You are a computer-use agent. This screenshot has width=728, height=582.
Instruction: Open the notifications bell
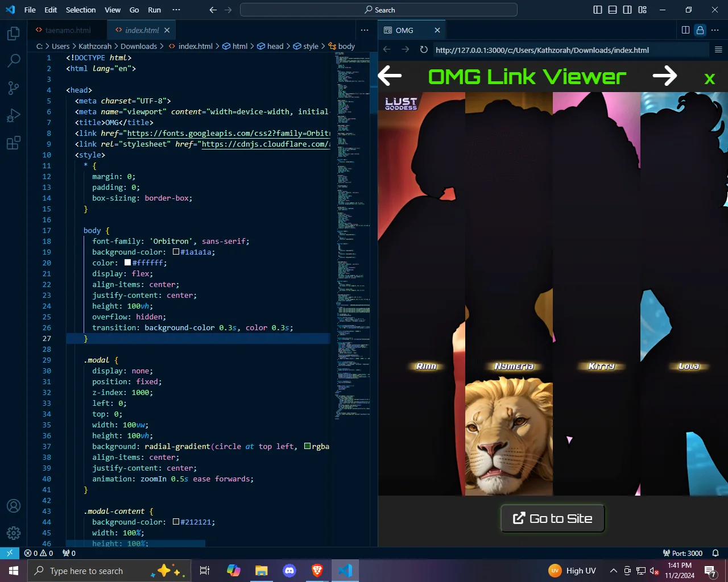point(715,553)
